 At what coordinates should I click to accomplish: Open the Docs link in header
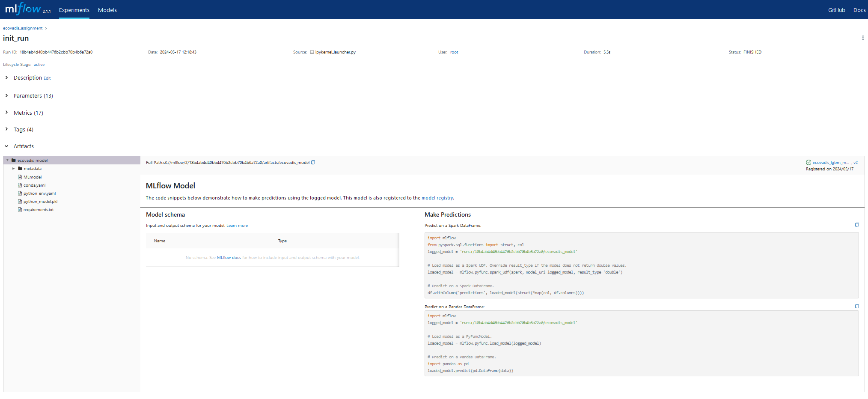(859, 10)
